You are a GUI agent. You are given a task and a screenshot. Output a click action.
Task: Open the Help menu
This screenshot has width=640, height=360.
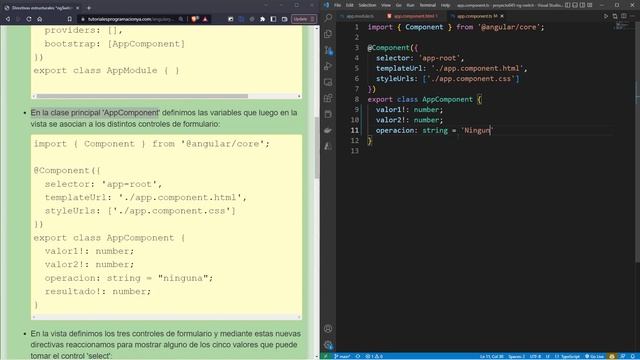coord(446,5)
